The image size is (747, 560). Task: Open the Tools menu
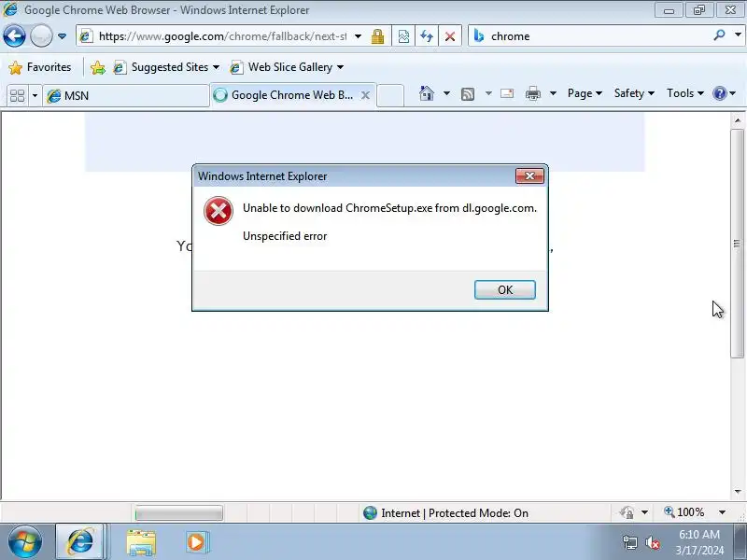tap(685, 93)
